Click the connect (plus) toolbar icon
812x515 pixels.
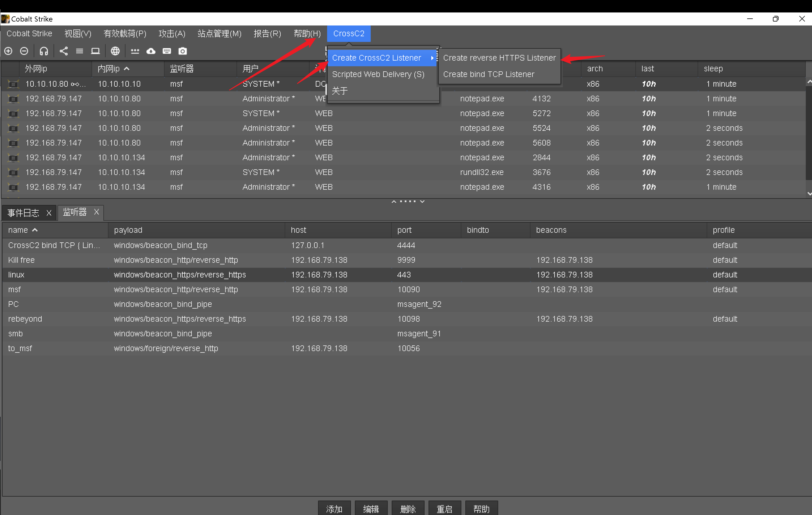point(8,51)
